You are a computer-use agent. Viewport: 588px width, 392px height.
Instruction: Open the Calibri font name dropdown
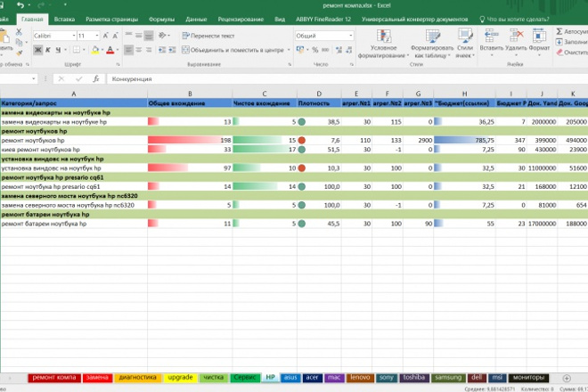tap(73, 36)
